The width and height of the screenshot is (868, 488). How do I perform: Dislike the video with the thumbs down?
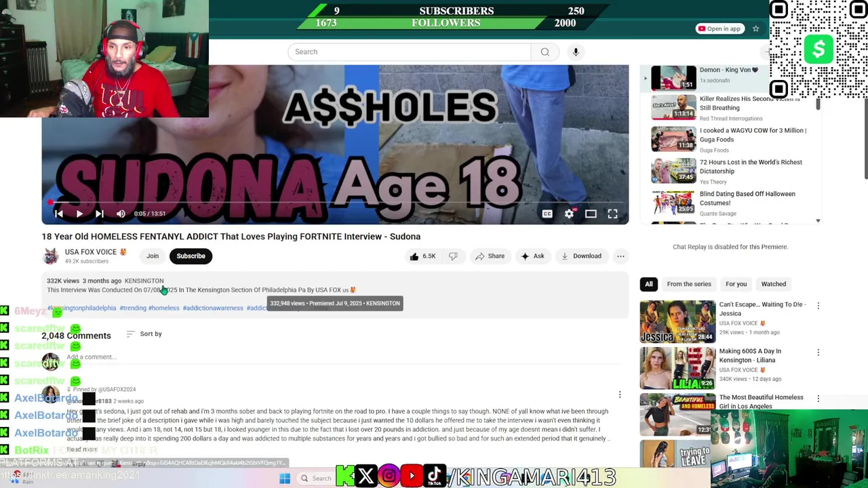click(x=453, y=256)
